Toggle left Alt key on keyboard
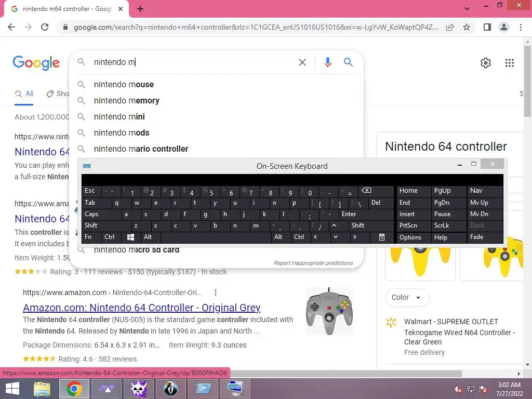This screenshot has height=399, width=532. pos(150,237)
